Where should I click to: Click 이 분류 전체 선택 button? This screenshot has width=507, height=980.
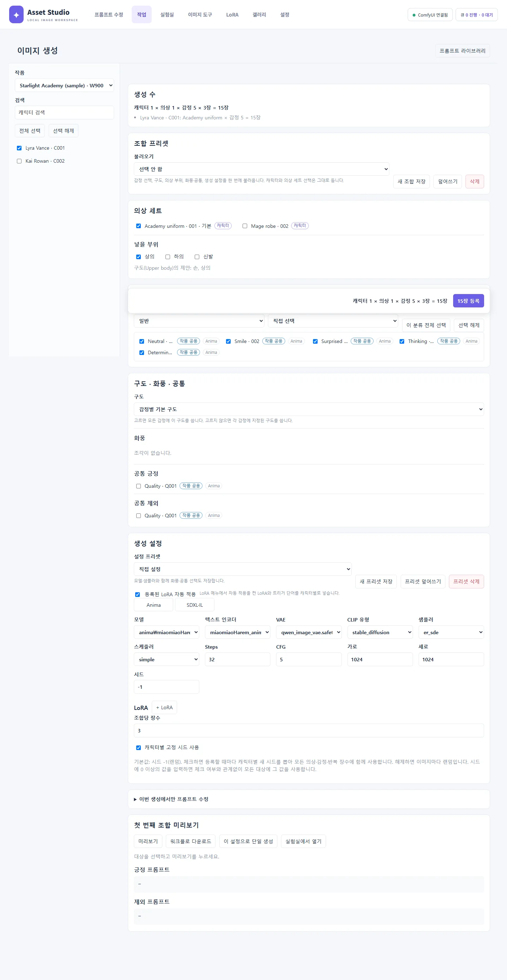[426, 325]
